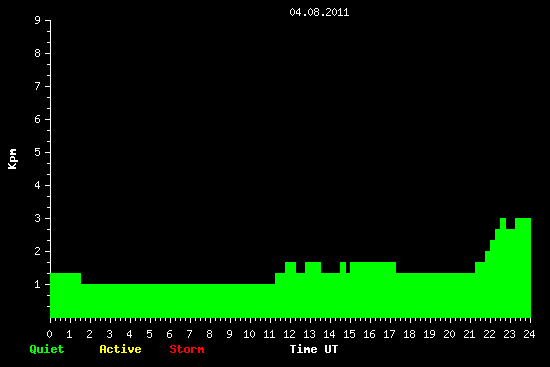Click hour 12 on the time axis
The width and height of the screenshot is (550, 367).
pos(289,334)
